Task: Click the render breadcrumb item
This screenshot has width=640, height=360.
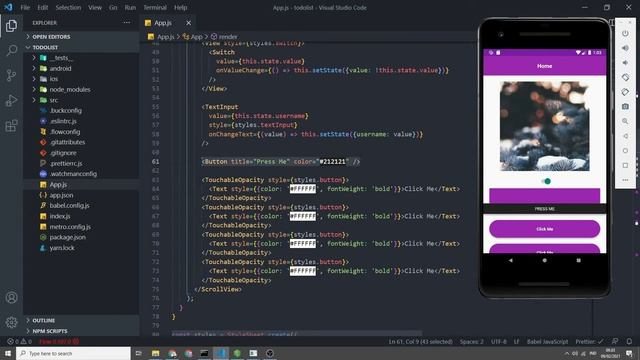Action: 224,37
